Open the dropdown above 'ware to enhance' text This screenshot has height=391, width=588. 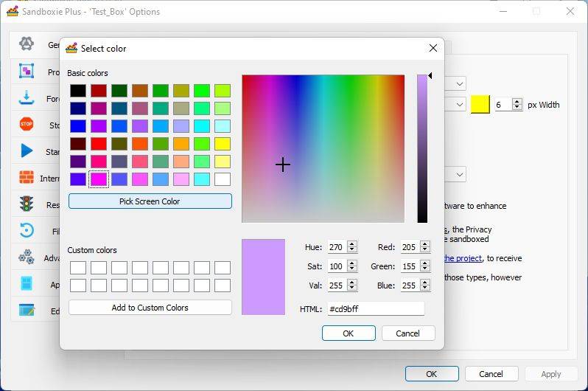click(x=459, y=175)
